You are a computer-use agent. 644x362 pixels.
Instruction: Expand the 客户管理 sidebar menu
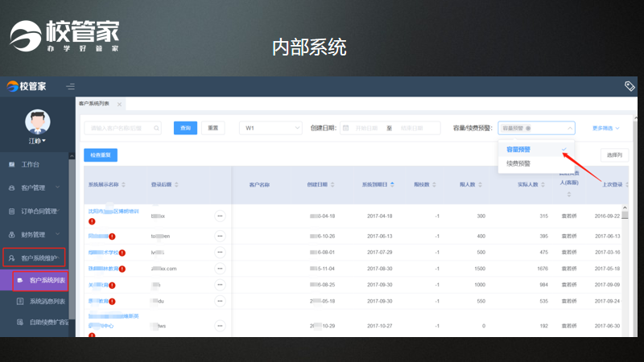tap(35, 188)
